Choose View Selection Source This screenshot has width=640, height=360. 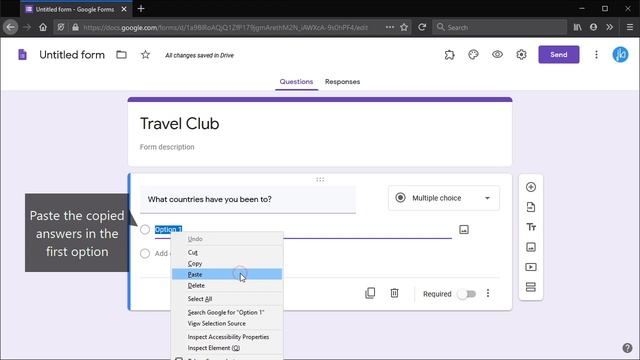pyautogui.click(x=227, y=323)
